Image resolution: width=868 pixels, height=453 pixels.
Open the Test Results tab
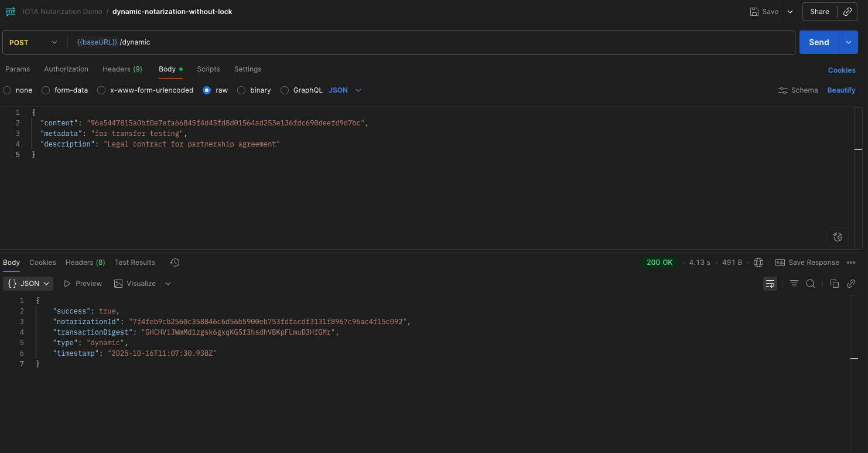pyautogui.click(x=134, y=262)
